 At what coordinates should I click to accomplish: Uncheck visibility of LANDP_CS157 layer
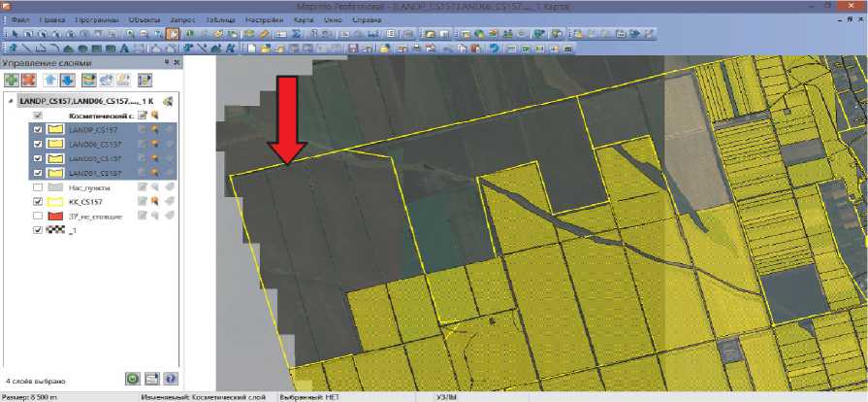(38, 129)
